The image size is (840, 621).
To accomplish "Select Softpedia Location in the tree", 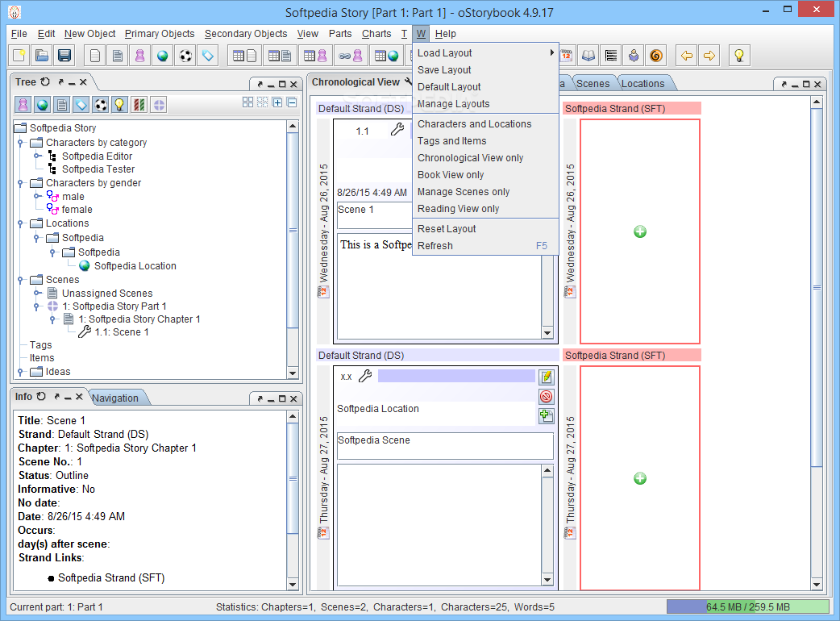I will (x=135, y=266).
